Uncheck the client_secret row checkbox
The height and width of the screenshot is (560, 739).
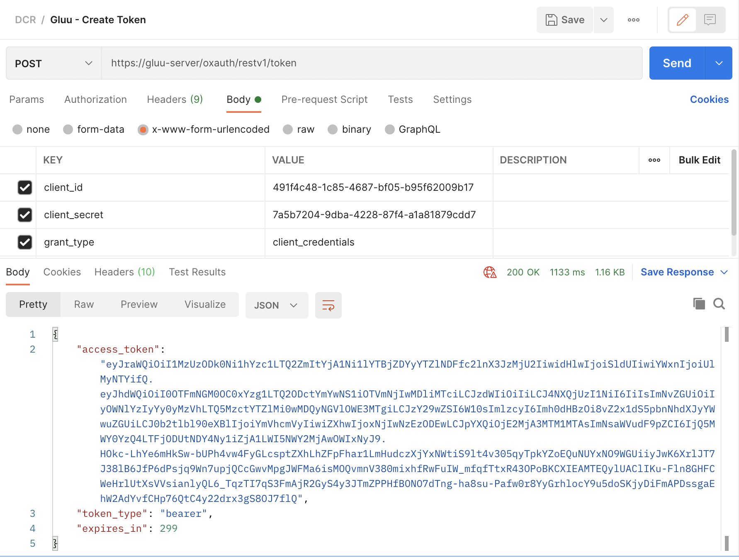click(x=25, y=215)
